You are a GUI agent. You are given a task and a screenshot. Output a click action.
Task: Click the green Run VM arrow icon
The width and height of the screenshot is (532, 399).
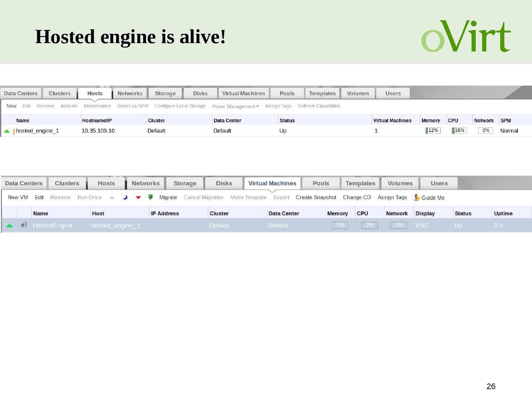pyautogui.click(x=112, y=197)
